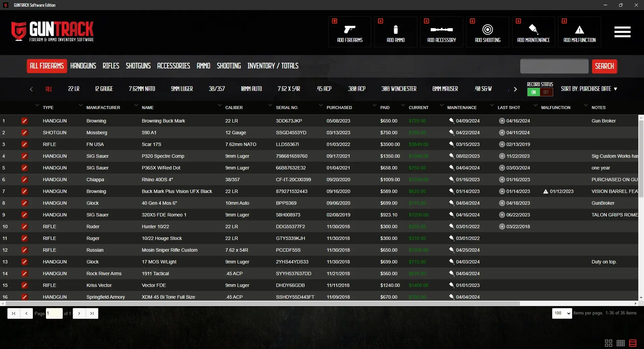Open the Add Ammo tool
644x349 pixels.
click(x=395, y=32)
